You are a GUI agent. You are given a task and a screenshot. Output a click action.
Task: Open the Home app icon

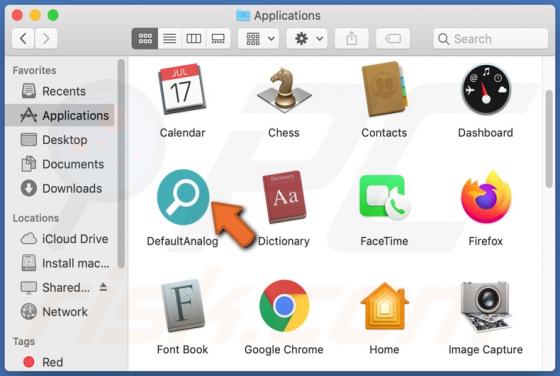tap(385, 306)
